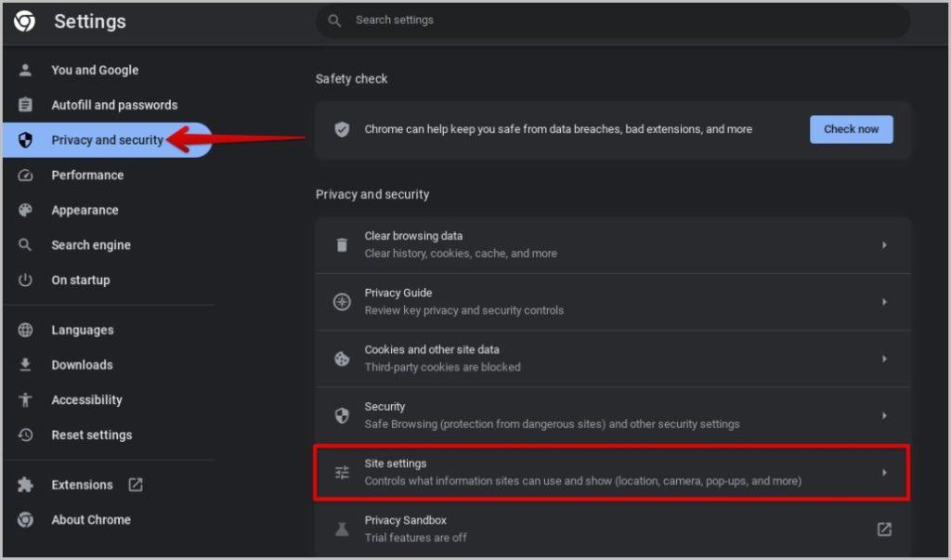Viewport: 951px width, 560px height.
Task: Open You and Google settings section
Action: 108,70
